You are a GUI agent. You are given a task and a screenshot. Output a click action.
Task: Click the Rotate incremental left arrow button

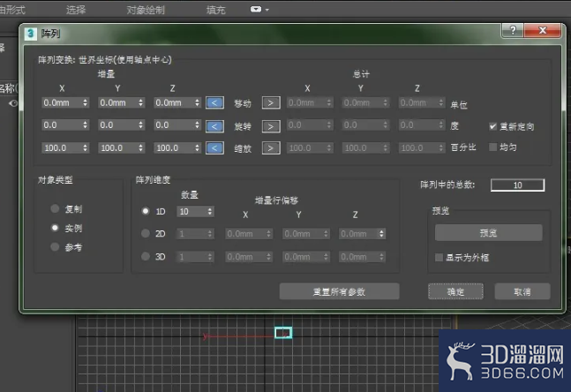[214, 126]
